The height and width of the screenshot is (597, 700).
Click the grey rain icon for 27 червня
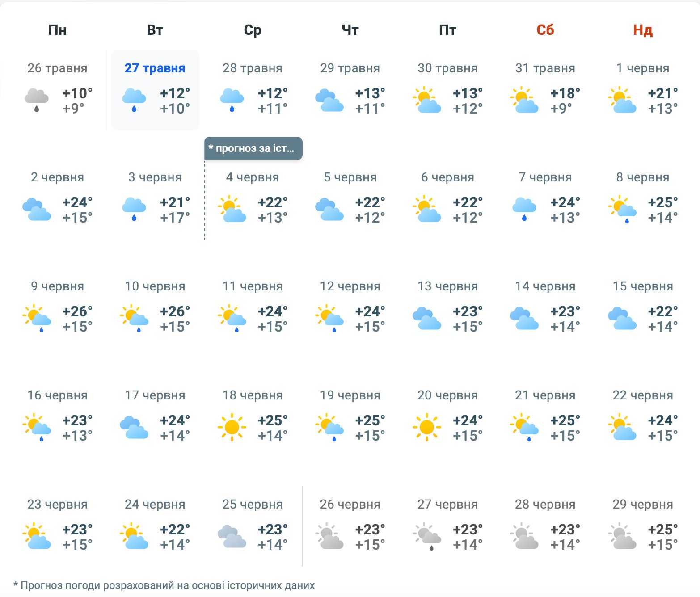pyautogui.click(x=427, y=536)
